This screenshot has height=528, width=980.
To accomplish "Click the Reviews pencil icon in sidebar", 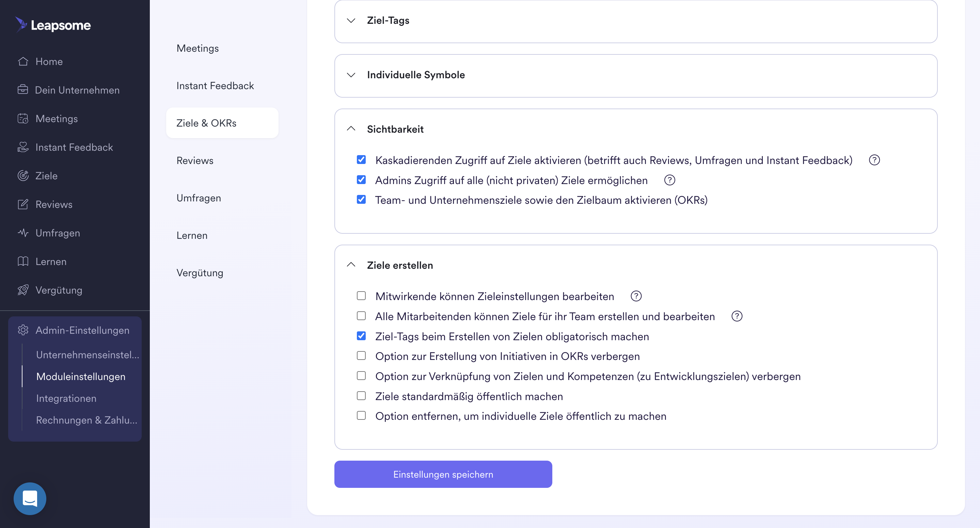I will (x=23, y=204).
